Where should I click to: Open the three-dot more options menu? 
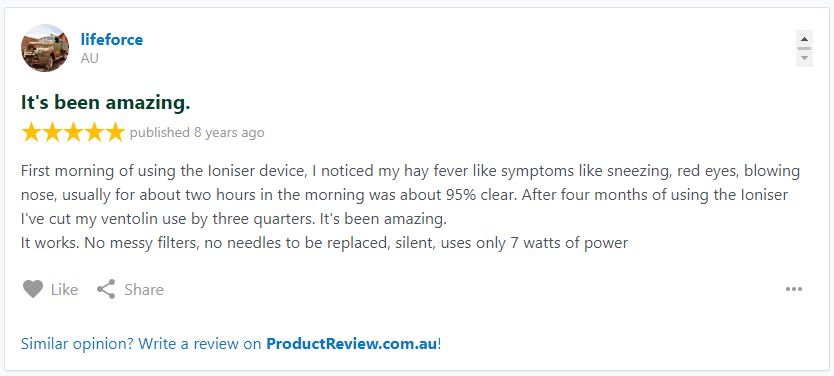[x=794, y=289]
